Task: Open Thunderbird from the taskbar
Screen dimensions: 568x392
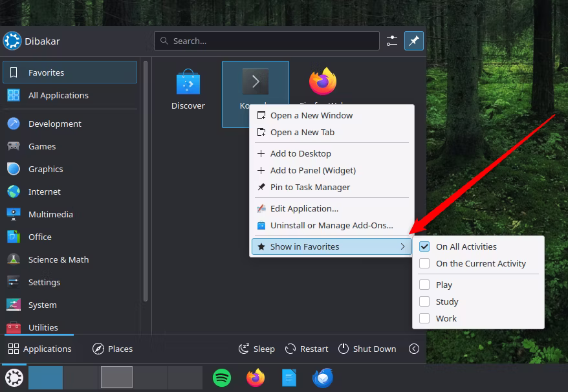Action: tap(322, 377)
